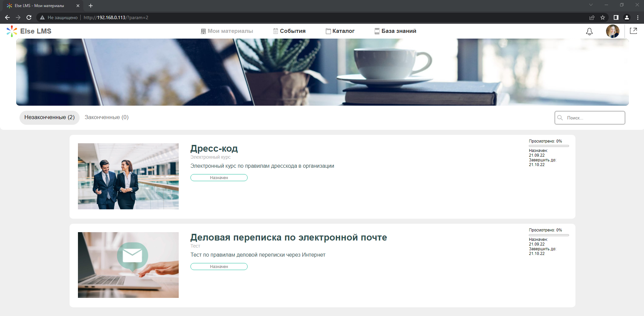This screenshot has width=644, height=316.
Task: Reload the page in browser
Action: click(x=29, y=17)
